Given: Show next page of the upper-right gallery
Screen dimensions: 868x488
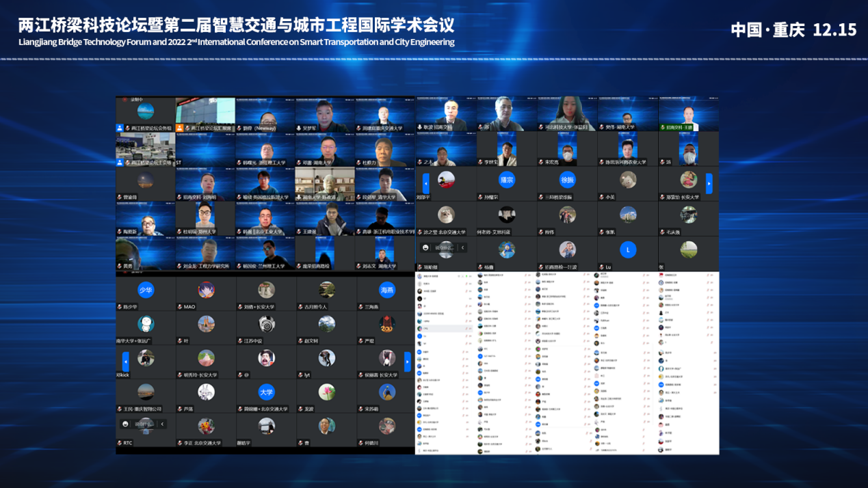Looking at the screenshot, I should point(709,183).
